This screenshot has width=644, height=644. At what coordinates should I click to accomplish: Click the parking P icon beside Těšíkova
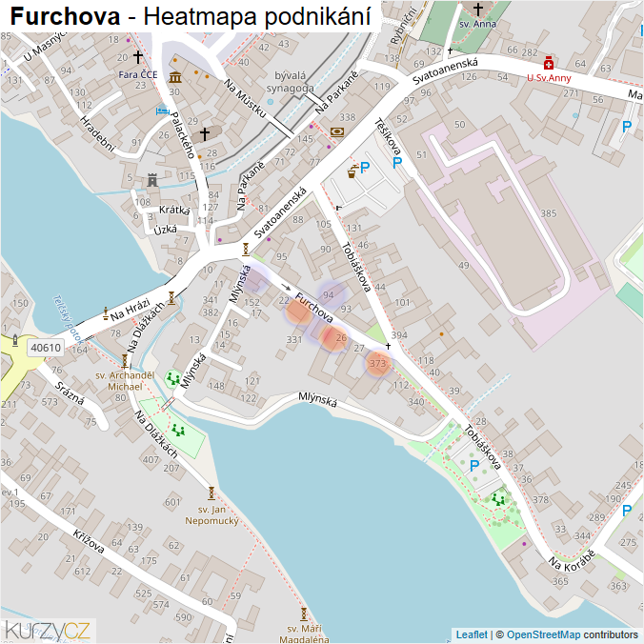point(396,163)
